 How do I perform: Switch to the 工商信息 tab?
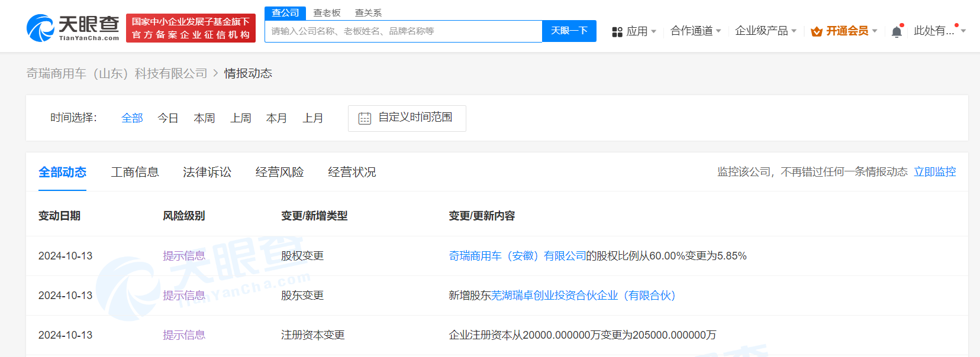click(x=135, y=172)
